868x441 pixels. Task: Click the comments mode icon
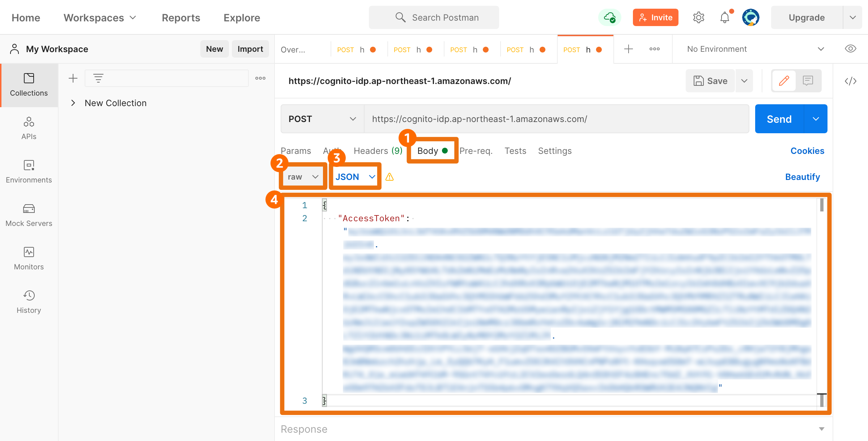(808, 81)
